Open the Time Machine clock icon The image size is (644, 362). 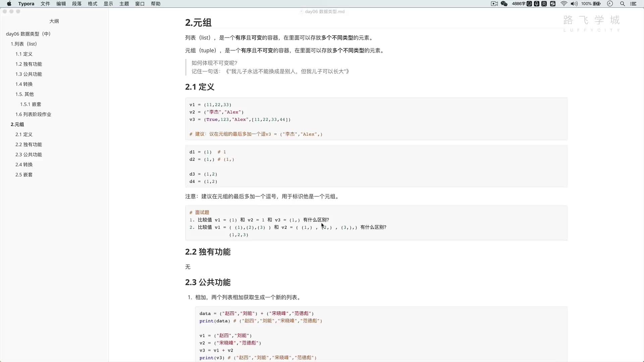click(610, 4)
